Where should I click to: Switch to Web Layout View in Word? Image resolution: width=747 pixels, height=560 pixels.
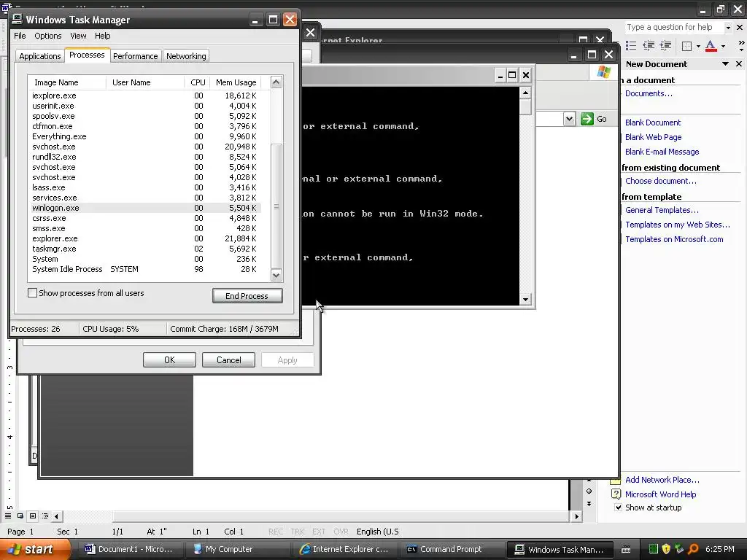point(20,516)
